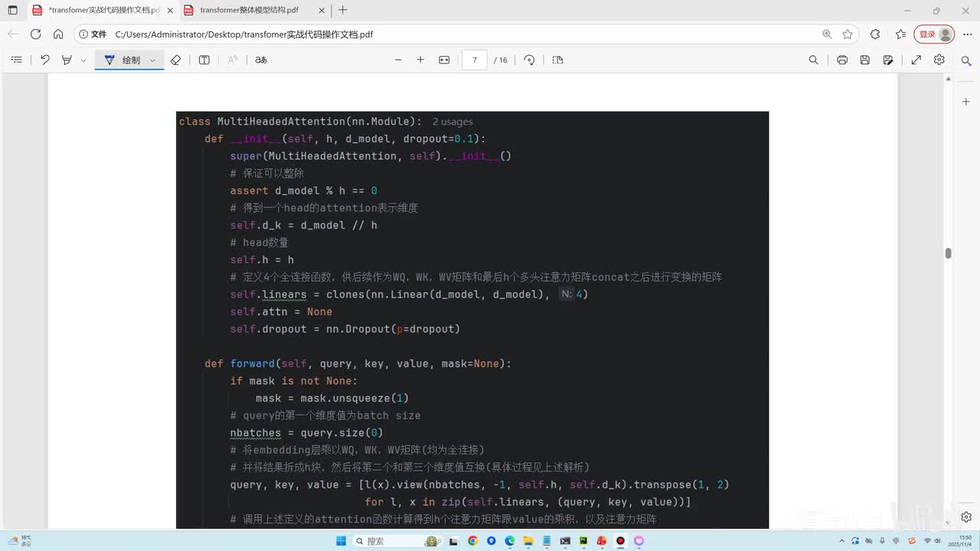The image size is (980, 551).
Task: Zoom in the PDF
Action: click(420, 60)
